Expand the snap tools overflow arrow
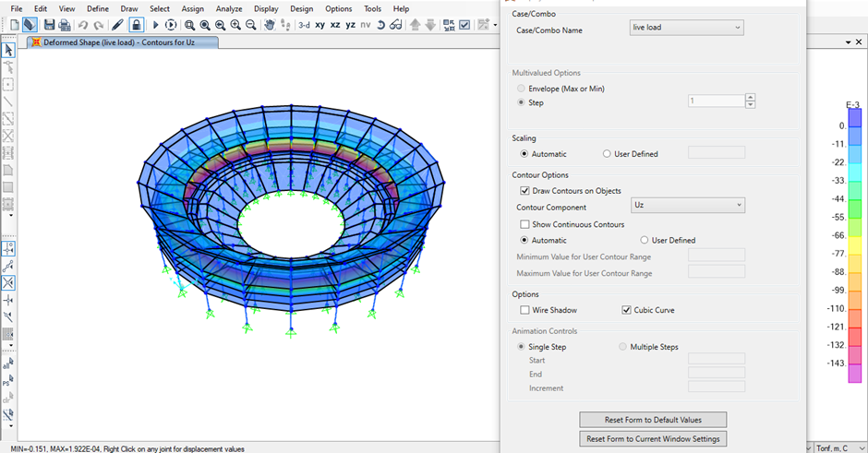This screenshot has height=453, width=868. click(x=11, y=346)
